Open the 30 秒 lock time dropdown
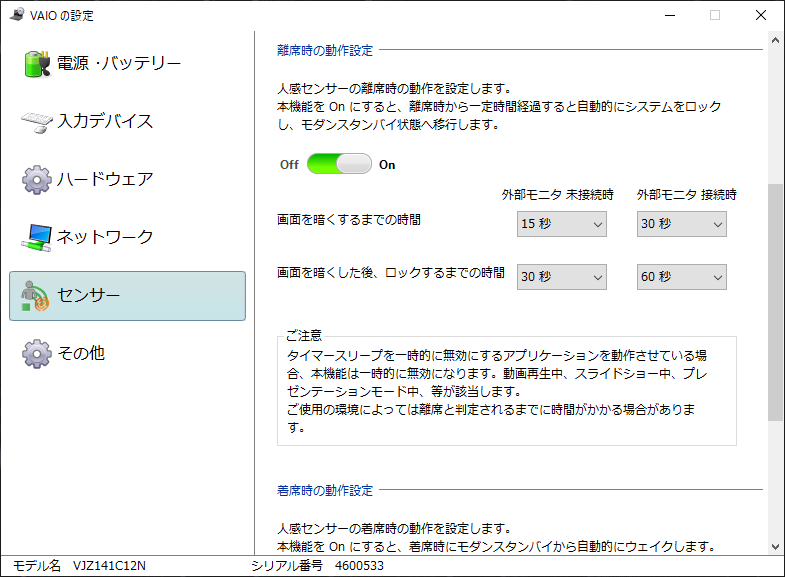785x577 pixels. click(x=562, y=277)
